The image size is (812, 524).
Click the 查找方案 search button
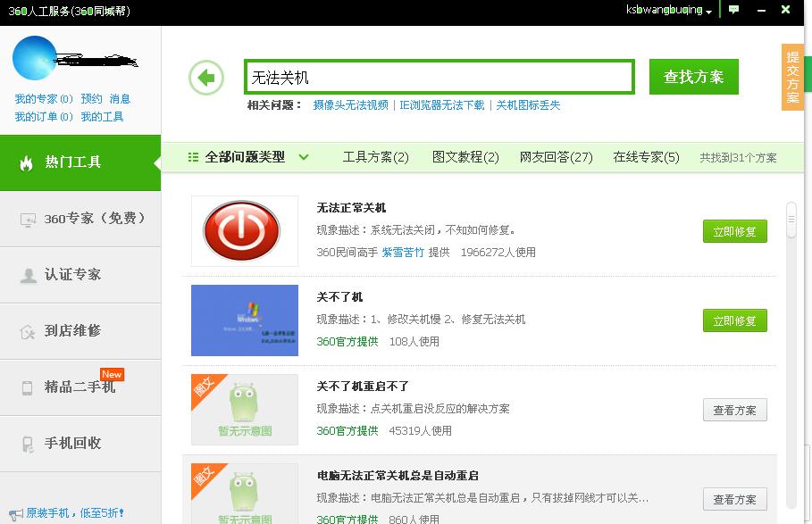tap(694, 77)
